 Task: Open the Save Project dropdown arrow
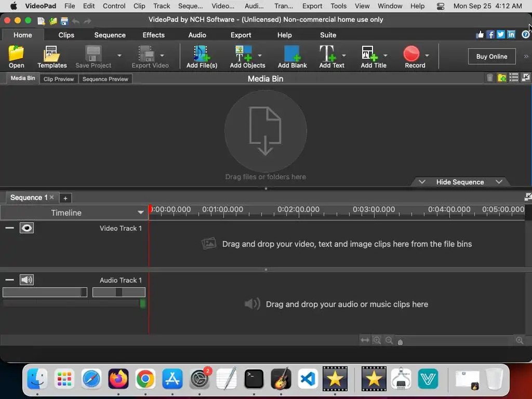[x=119, y=55]
